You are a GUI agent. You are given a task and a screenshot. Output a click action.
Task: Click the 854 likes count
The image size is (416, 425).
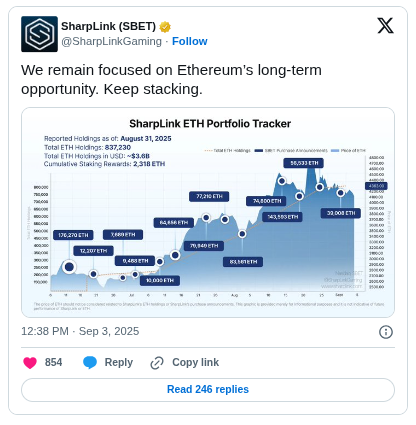click(53, 362)
